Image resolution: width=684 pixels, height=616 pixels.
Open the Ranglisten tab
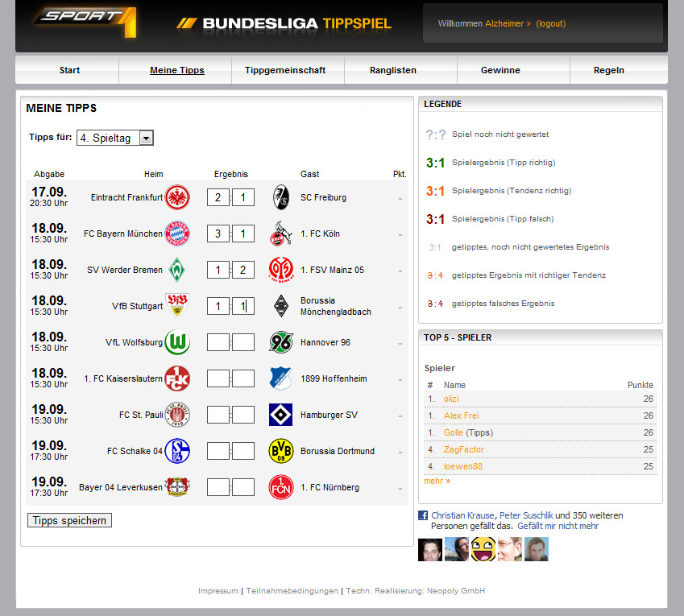point(393,70)
